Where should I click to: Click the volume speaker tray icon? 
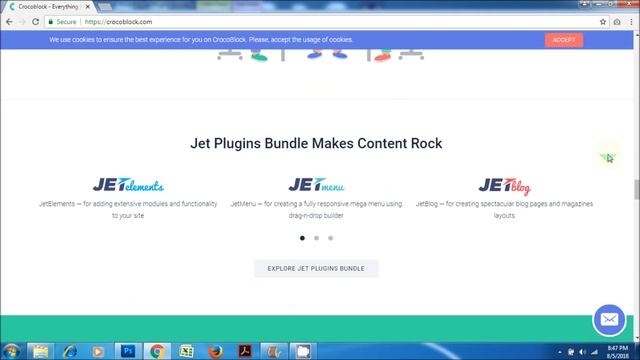coord(582,352)
